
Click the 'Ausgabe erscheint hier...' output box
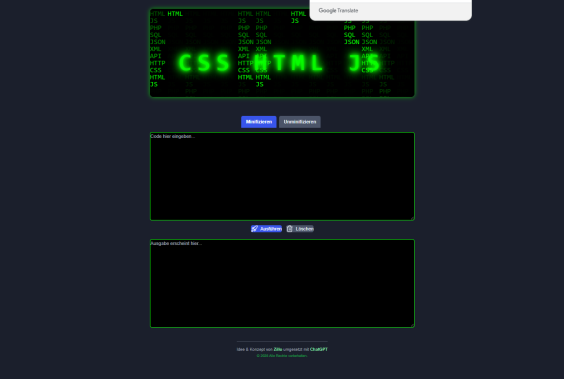(x=282, y=283)
